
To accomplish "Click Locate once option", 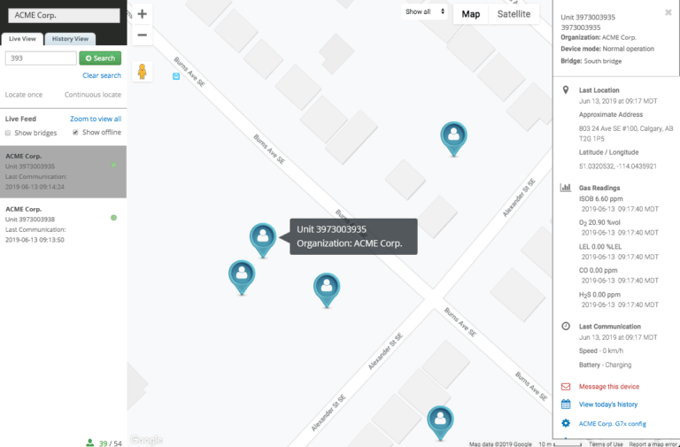I will [x=24, y=95].
